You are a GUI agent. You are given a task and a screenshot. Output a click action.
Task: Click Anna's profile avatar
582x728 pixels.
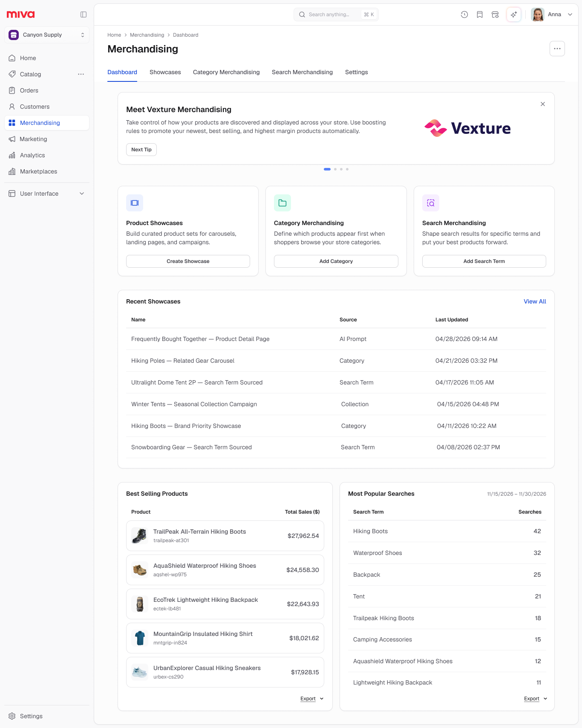tap(538, 14)
